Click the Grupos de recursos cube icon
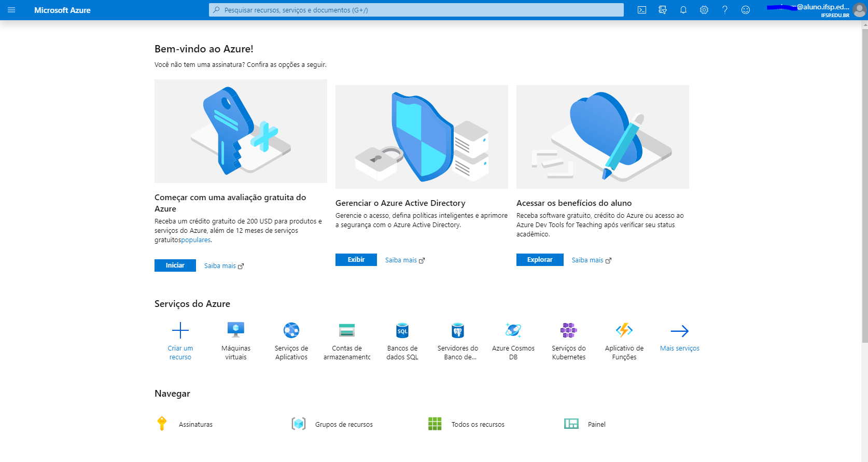This screenshot has height=462, width=868. (299, 424)
